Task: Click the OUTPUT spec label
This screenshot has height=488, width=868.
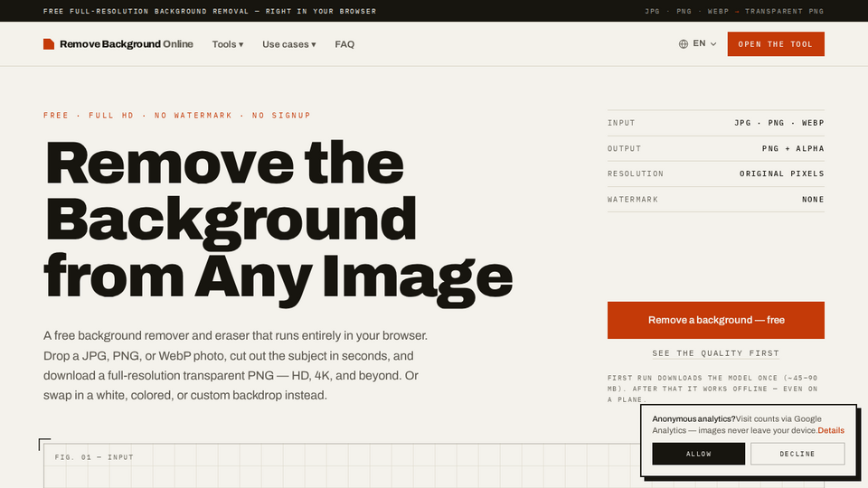Action: [x=625, y=148]
